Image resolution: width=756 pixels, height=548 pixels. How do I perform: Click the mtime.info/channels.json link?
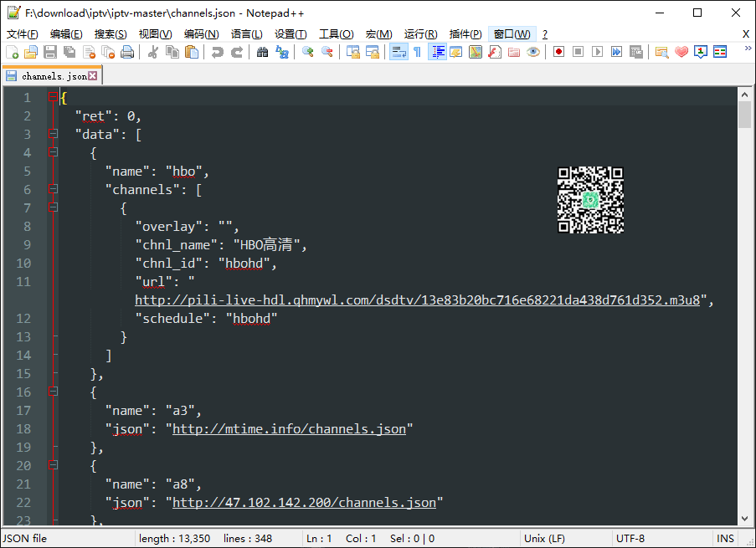(289, 428)
